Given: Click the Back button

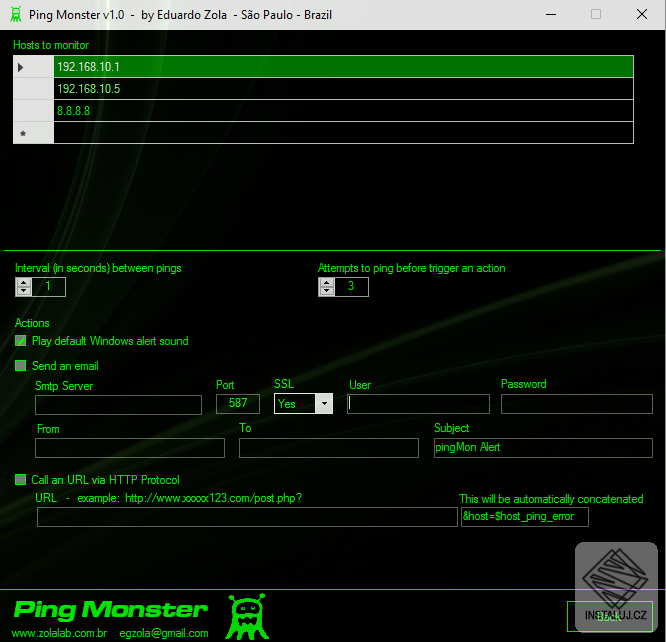Looking at the screenshot, I should [x=610, y=617].
